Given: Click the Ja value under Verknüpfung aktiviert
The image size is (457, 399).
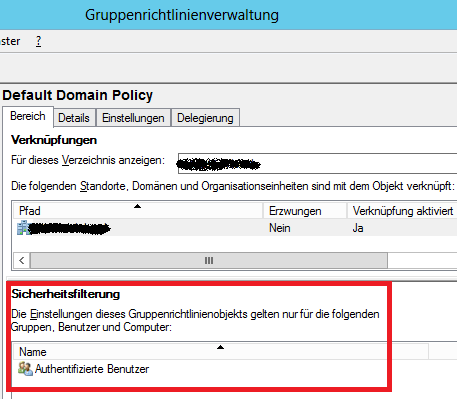Looking at the screenshot, I should click(358, 228).
